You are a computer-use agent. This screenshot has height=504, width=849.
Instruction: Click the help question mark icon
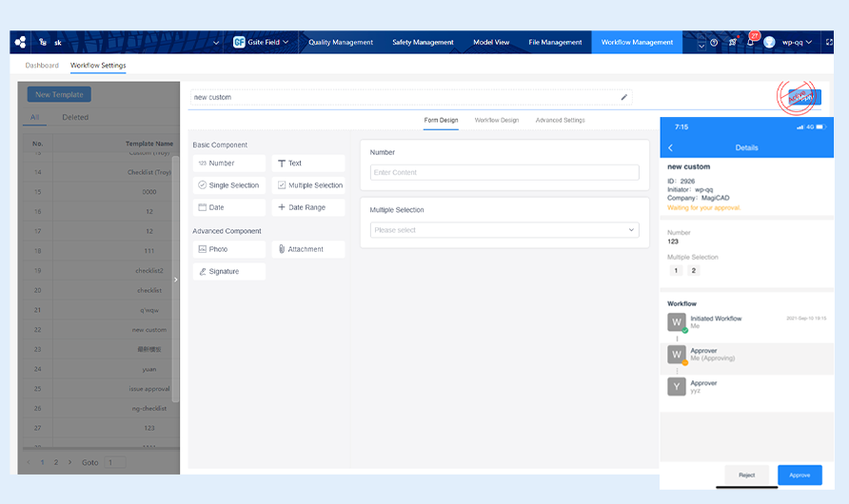(x=714, y=43)
